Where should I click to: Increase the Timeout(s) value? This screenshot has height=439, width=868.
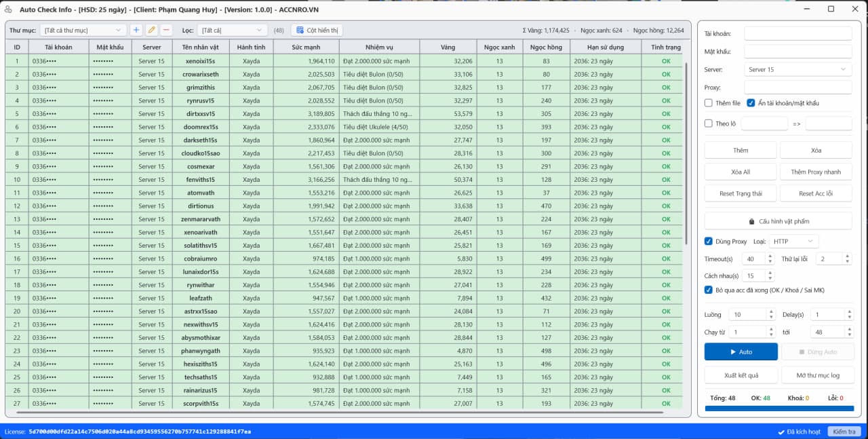click(770, 256)
